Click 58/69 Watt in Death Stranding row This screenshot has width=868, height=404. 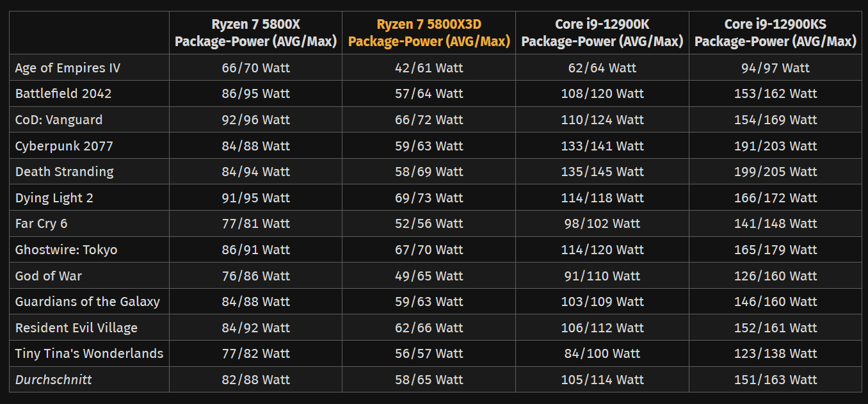[429, 172]
